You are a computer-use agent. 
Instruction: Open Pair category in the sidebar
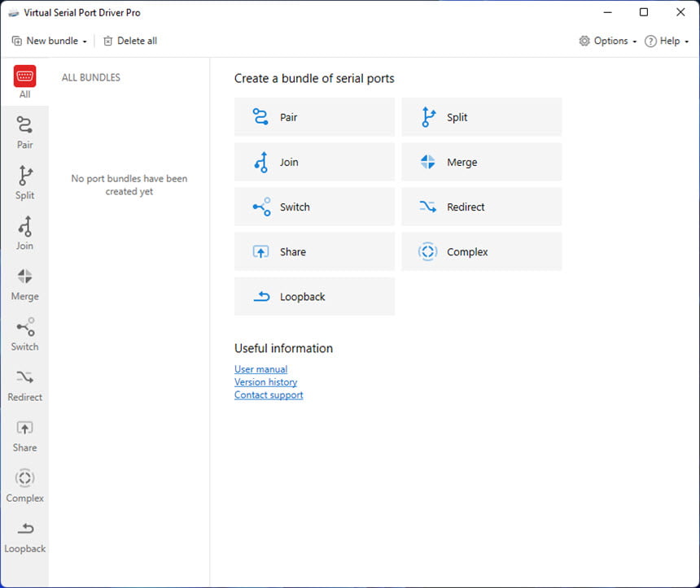[24, 132]
